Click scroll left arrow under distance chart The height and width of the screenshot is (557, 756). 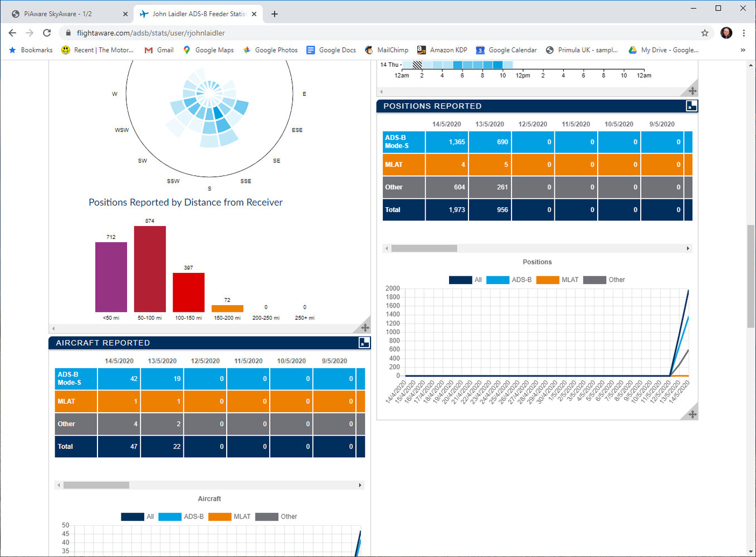(x=53, y=328)
